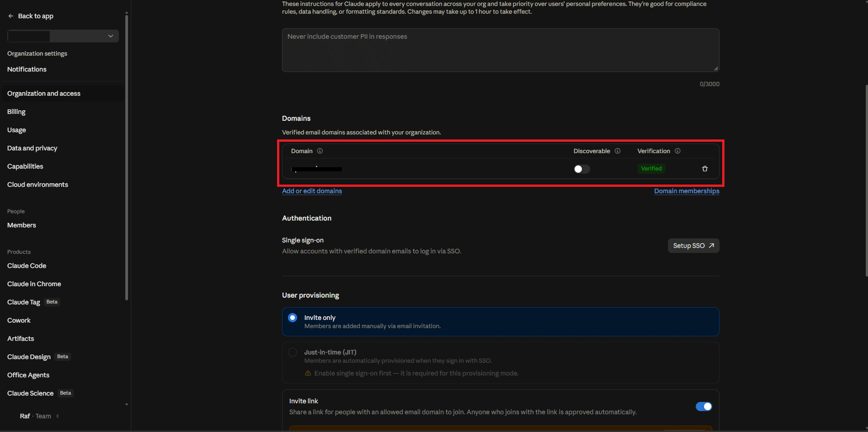Open the Add or edit domains link

[312, 191]
